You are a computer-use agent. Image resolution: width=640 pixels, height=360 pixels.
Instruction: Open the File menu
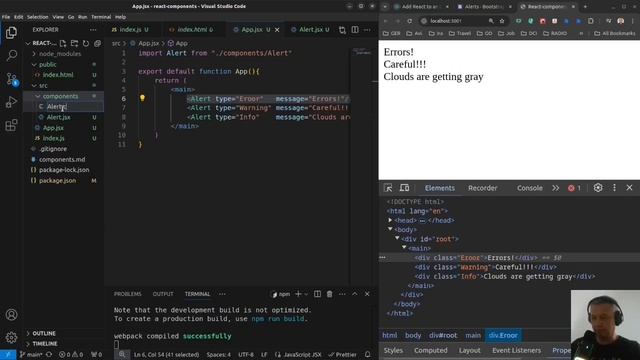click(6, 17)
